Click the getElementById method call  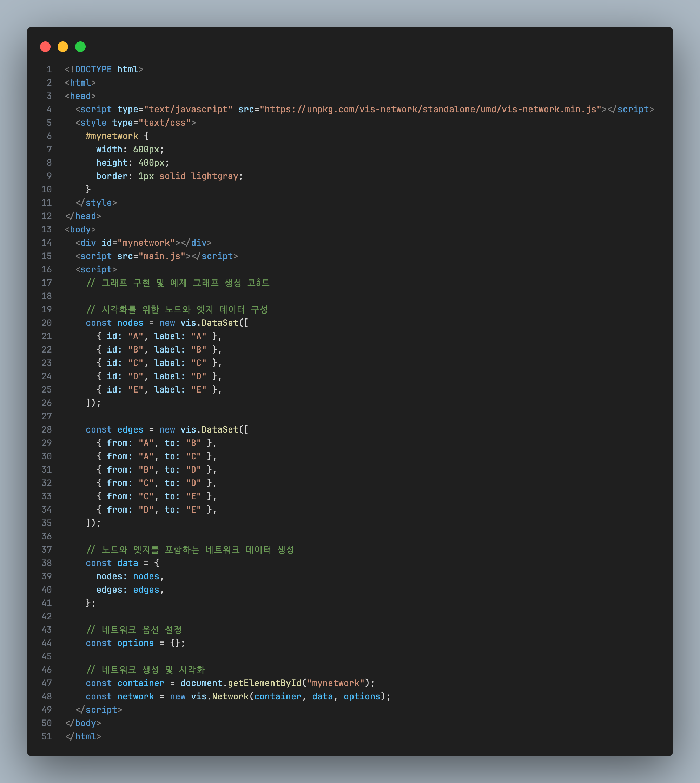coord(264,683)
